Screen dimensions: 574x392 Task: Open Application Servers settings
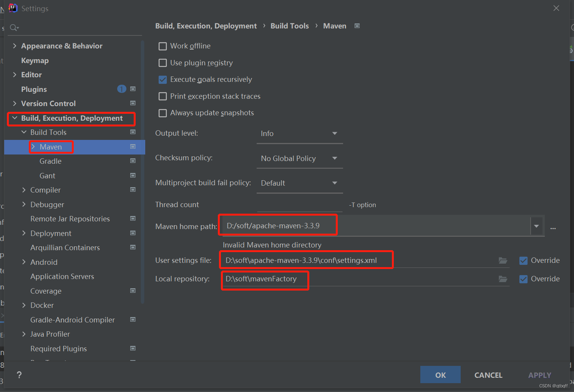pos(62,276)
